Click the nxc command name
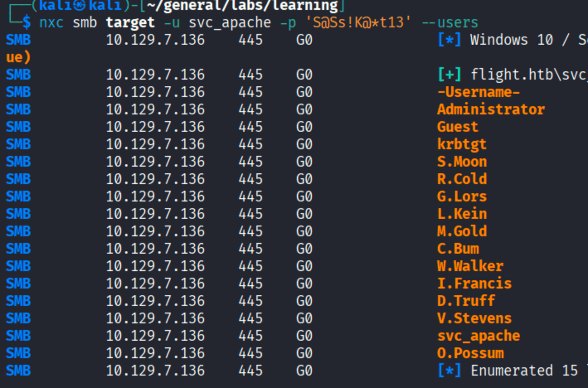This screenshot has width=588, height=388. coord(51,22)
